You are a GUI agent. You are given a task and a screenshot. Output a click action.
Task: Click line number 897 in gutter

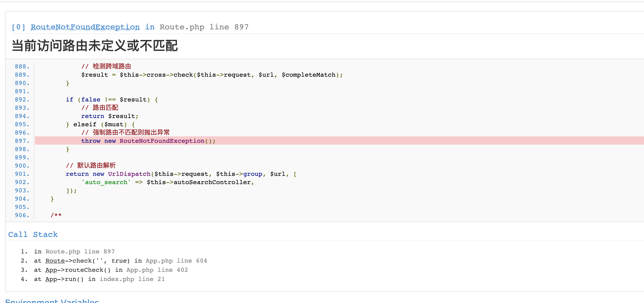tap(22, 141)
